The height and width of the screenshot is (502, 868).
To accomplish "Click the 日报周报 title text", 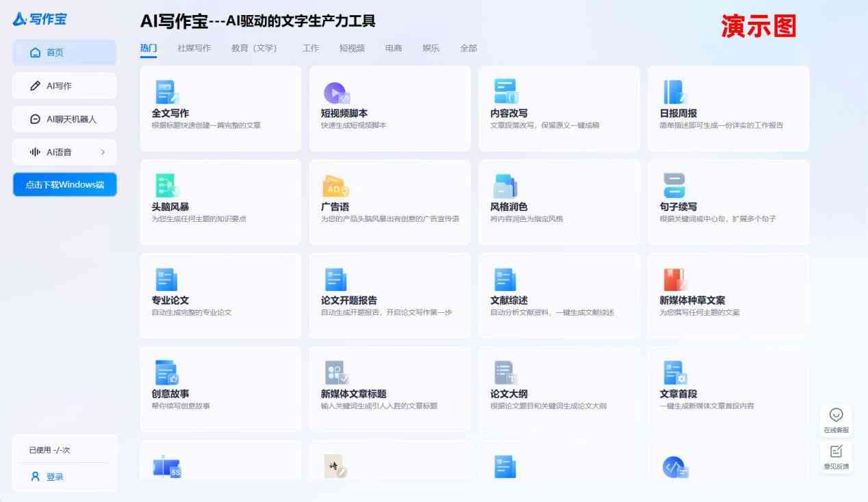I will [678, 113].
